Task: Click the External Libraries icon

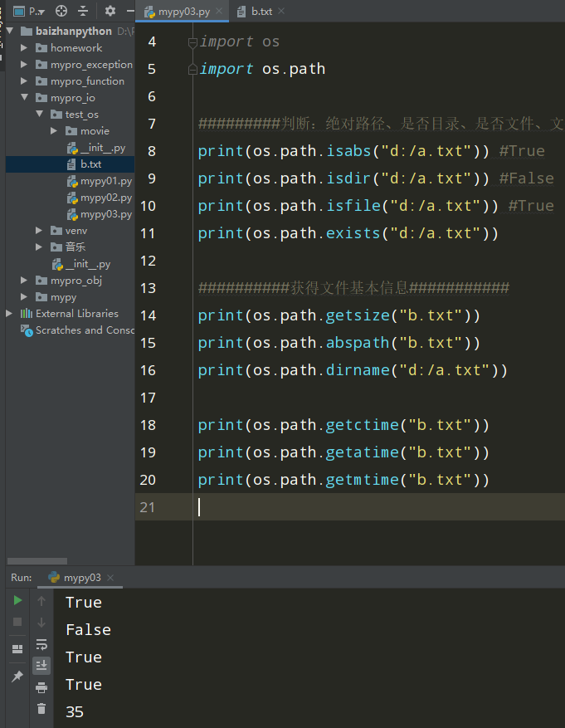Action: 27,314
